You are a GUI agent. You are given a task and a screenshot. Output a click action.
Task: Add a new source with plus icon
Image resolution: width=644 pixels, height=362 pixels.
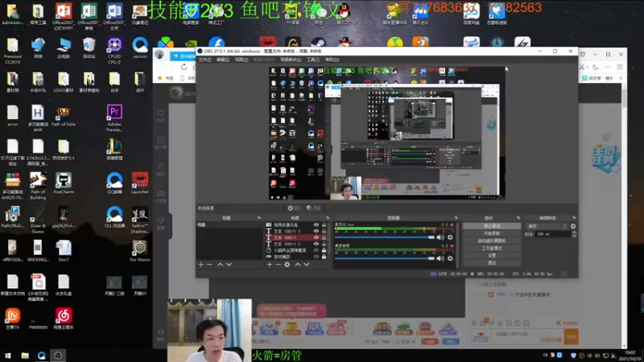point(270,265)
